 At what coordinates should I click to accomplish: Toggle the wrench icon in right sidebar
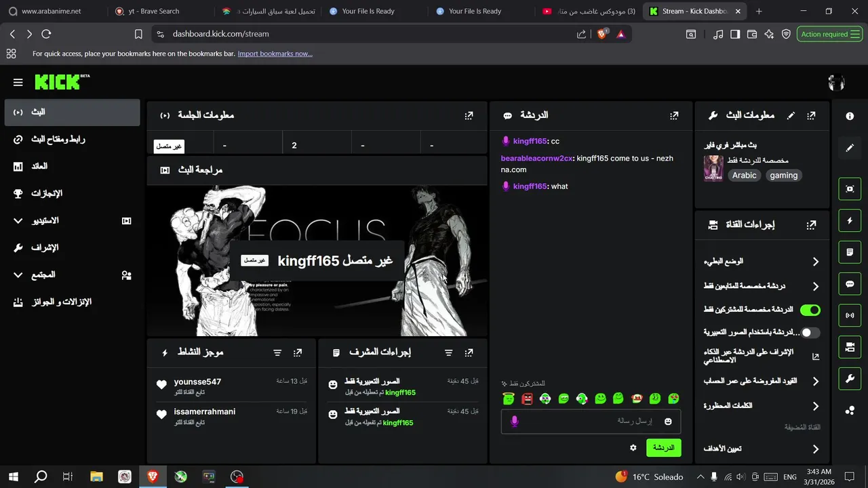point(850,378)
